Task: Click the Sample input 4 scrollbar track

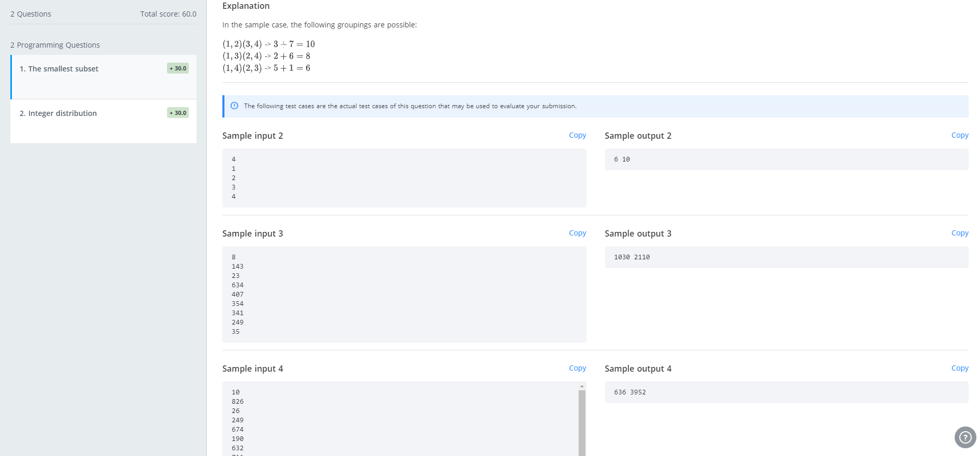Action: pos(582,423)
